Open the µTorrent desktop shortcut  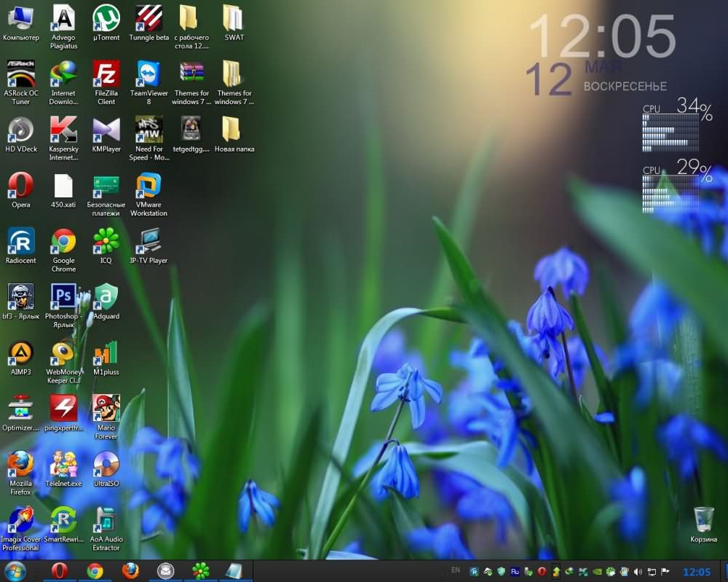coord(106,18)
